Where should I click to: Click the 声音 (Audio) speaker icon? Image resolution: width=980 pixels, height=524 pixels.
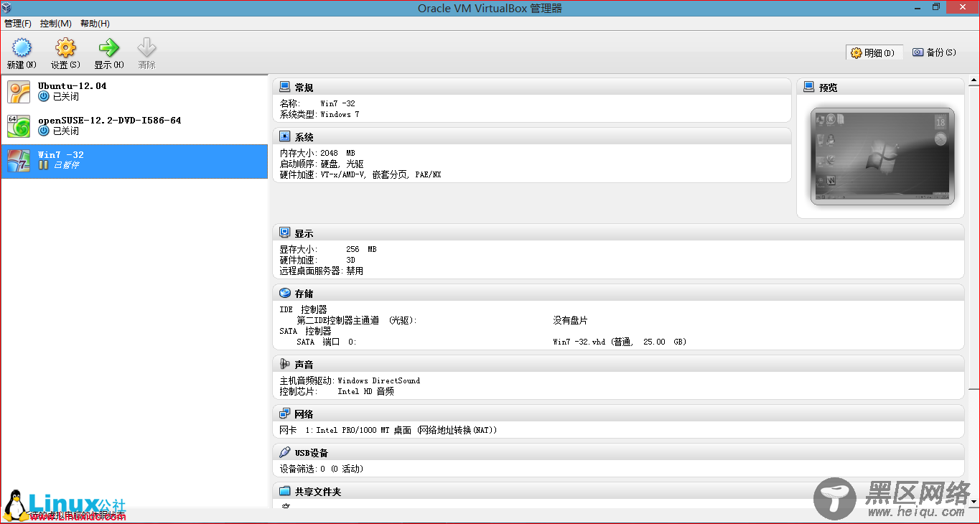tap(284, 364)
